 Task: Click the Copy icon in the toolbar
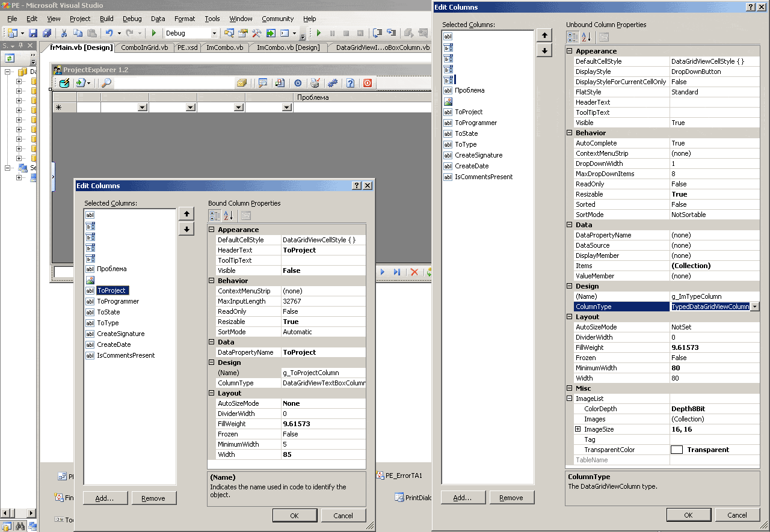[x=78, y=33]
